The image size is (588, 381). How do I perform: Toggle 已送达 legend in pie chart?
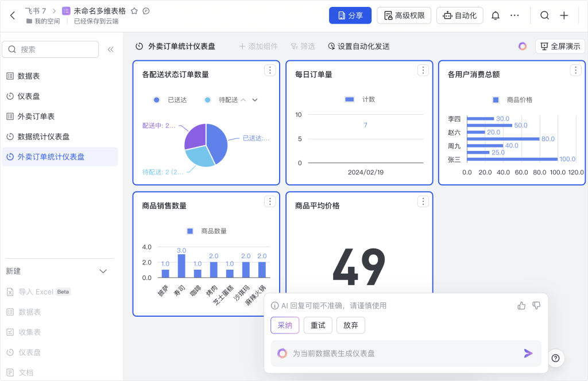(171, 100)
